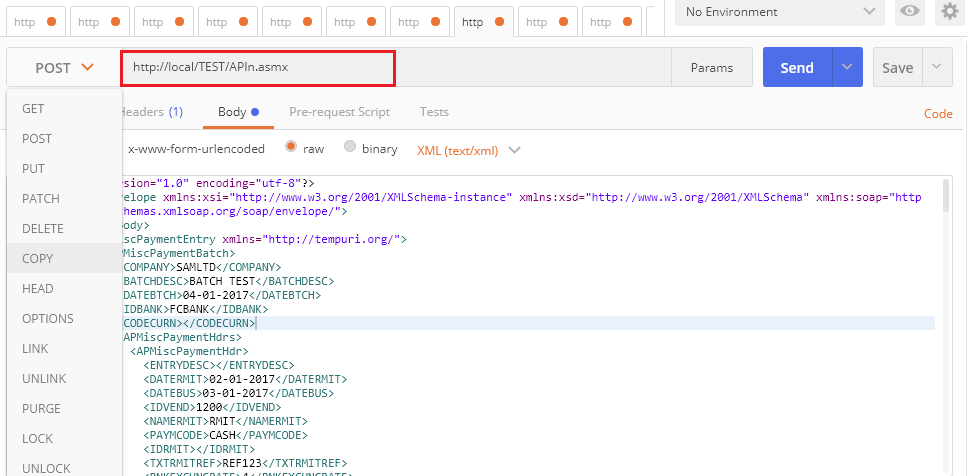Open the Code snippet link
The height and width of the screenshot is (476, 967).
pyautogui.click(x=938, y=113)
